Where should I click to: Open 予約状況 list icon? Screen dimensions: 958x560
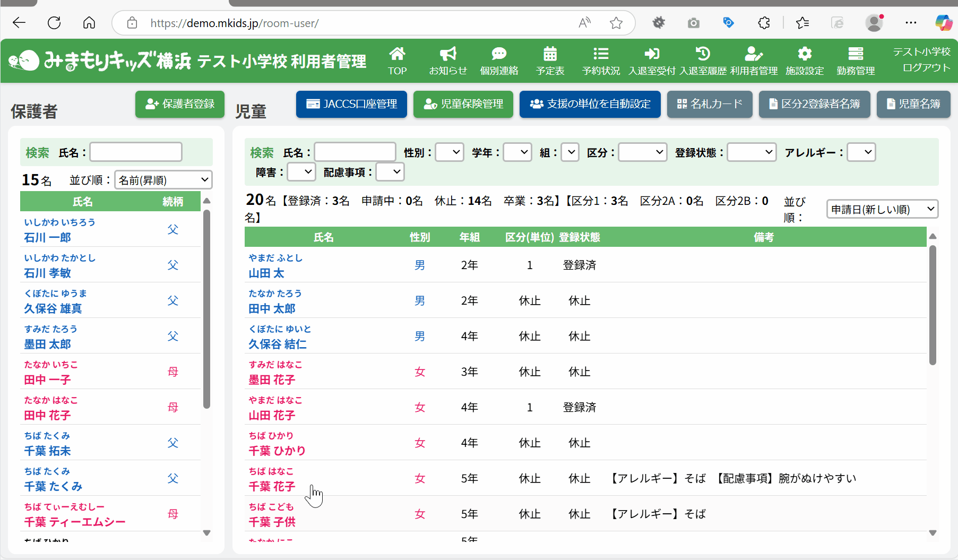point(601,55)
